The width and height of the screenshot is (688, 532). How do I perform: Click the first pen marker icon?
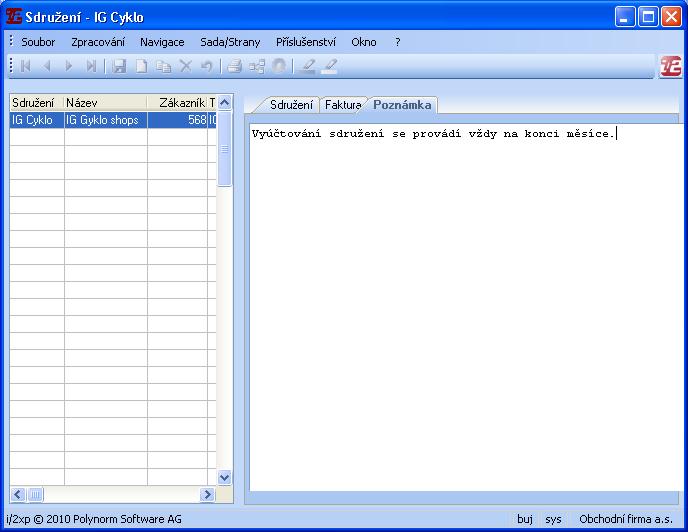coord(307,66)
